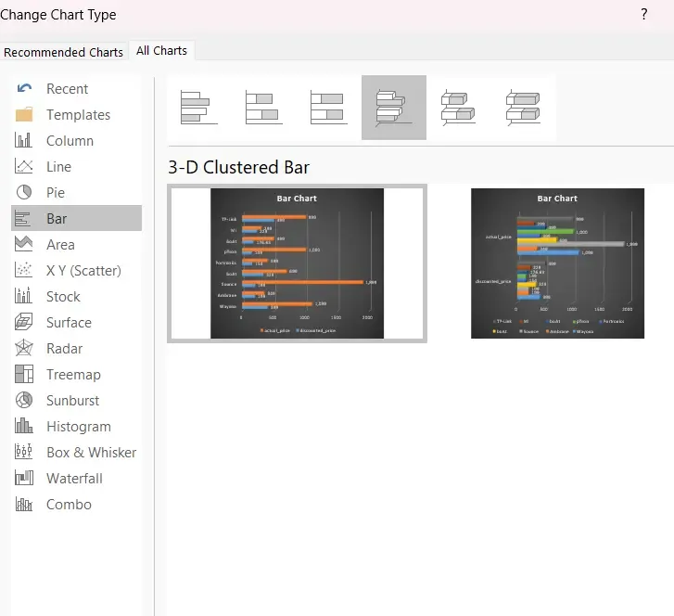The width and height of the screenshot is (674, 616).
Task: Select the Clustered Bar subtype icon
Action: (x=199, y=108)
